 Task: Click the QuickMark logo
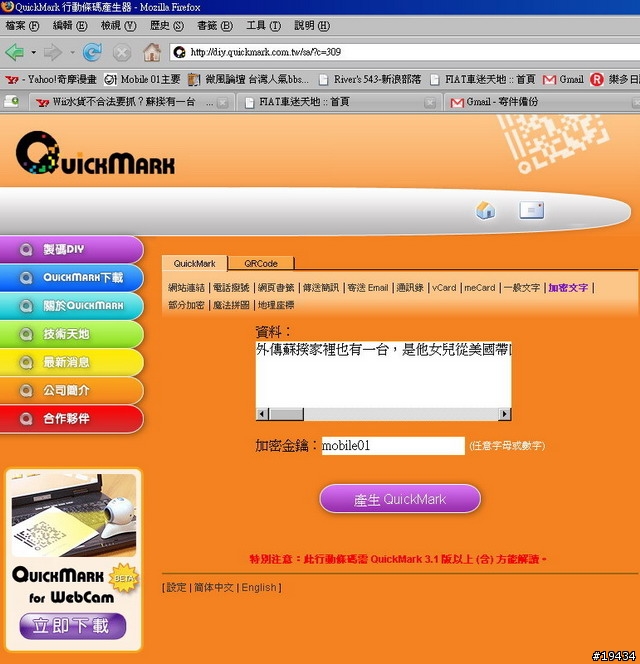tap(95, 153)
